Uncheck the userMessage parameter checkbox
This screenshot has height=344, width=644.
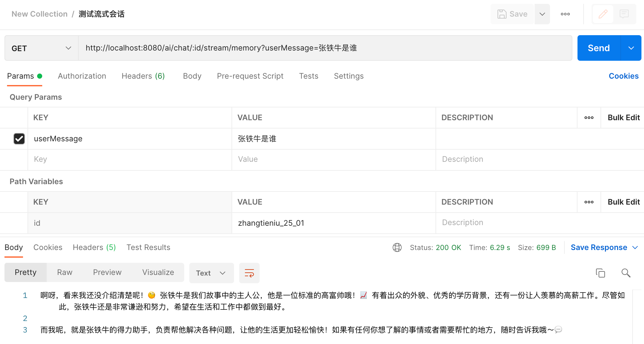19,139
